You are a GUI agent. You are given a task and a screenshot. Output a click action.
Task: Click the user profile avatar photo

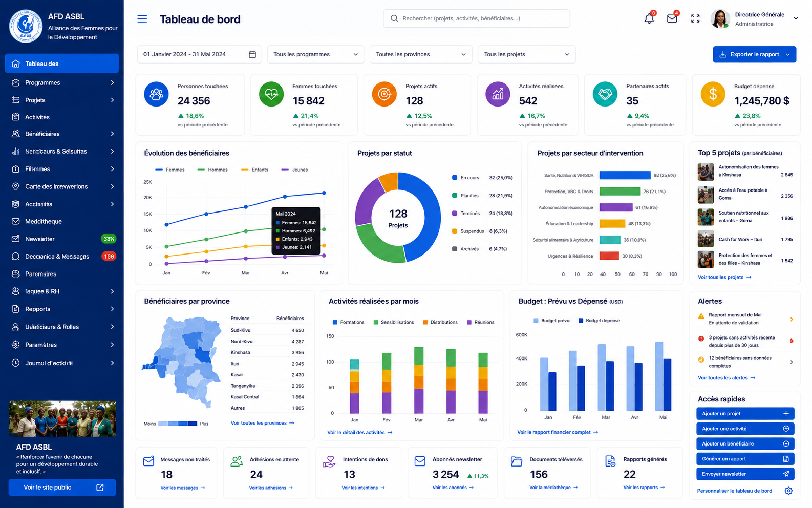coord(720,18)
